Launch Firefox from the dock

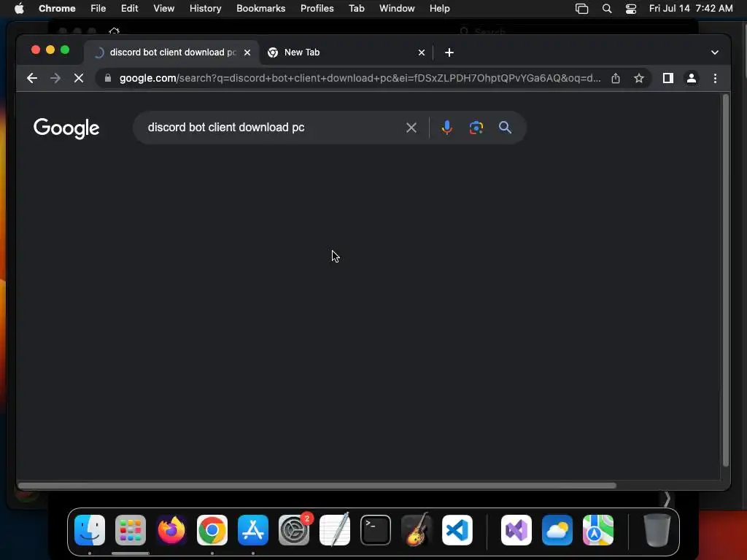(171, 530)
